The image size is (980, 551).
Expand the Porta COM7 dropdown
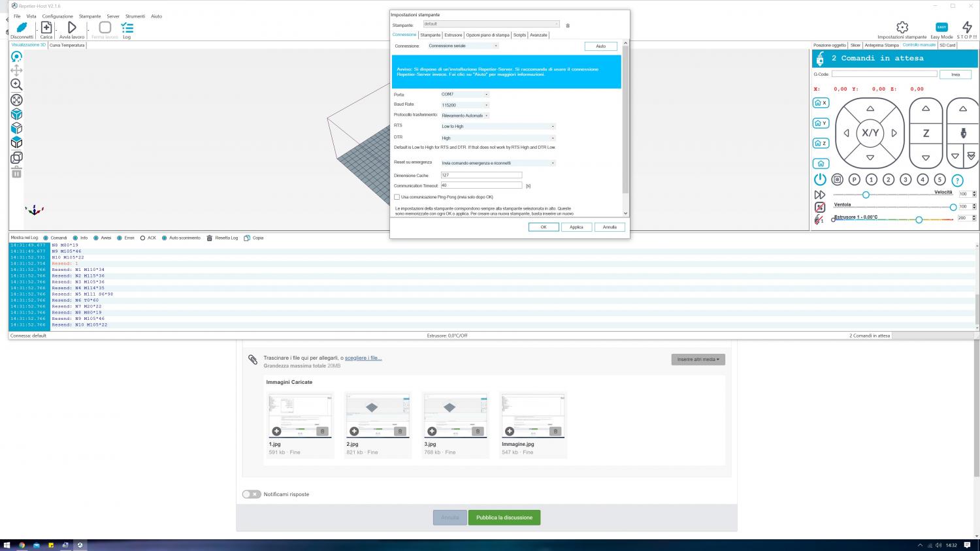465,95
